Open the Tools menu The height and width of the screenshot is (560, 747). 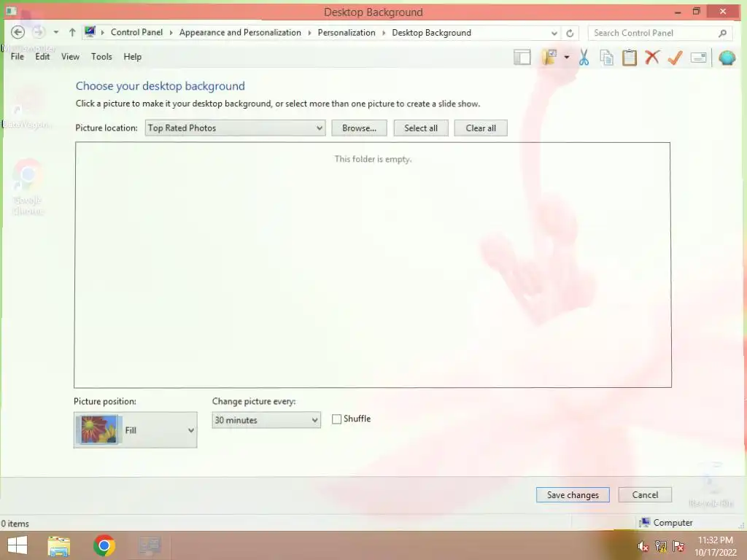101,57
